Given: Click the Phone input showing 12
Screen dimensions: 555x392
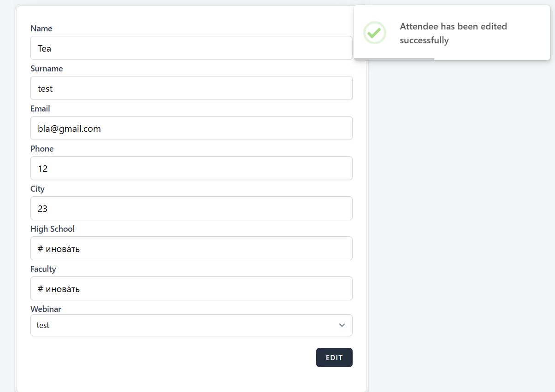Looking at the screenshot, I should click(191, 169).
